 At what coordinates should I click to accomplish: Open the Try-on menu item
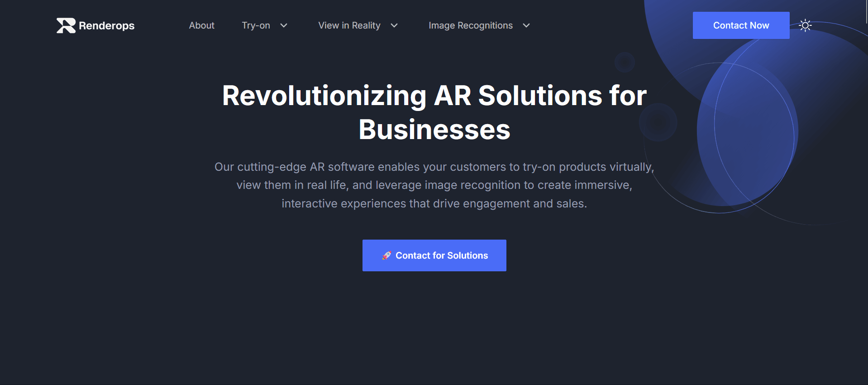pos(256,25)
